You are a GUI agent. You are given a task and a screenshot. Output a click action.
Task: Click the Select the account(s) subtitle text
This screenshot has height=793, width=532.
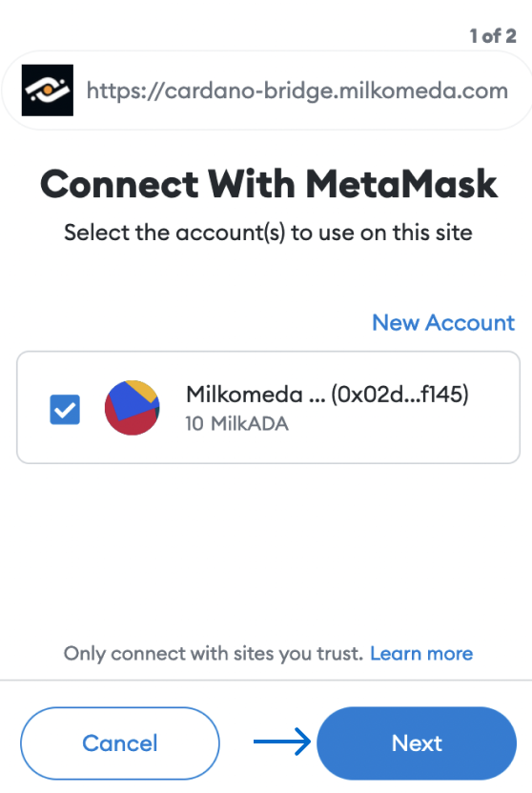click(268, 234)
